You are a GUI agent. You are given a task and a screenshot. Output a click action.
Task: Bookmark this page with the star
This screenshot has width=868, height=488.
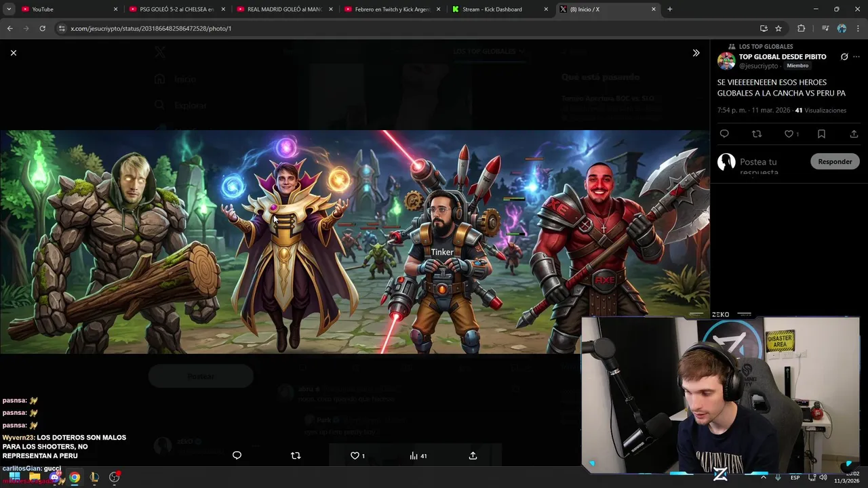[x=778, y=28]
